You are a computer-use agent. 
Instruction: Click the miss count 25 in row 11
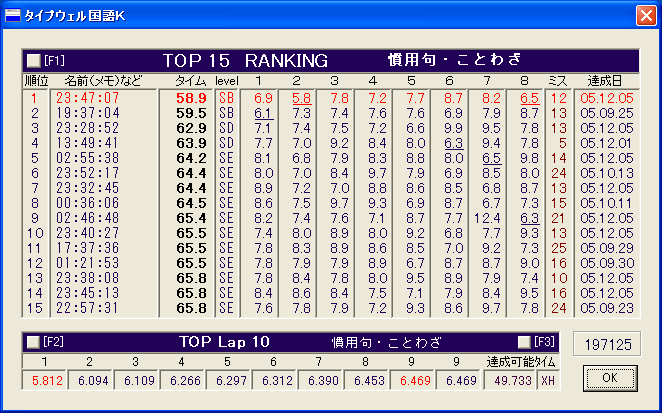tap(558, 248)
